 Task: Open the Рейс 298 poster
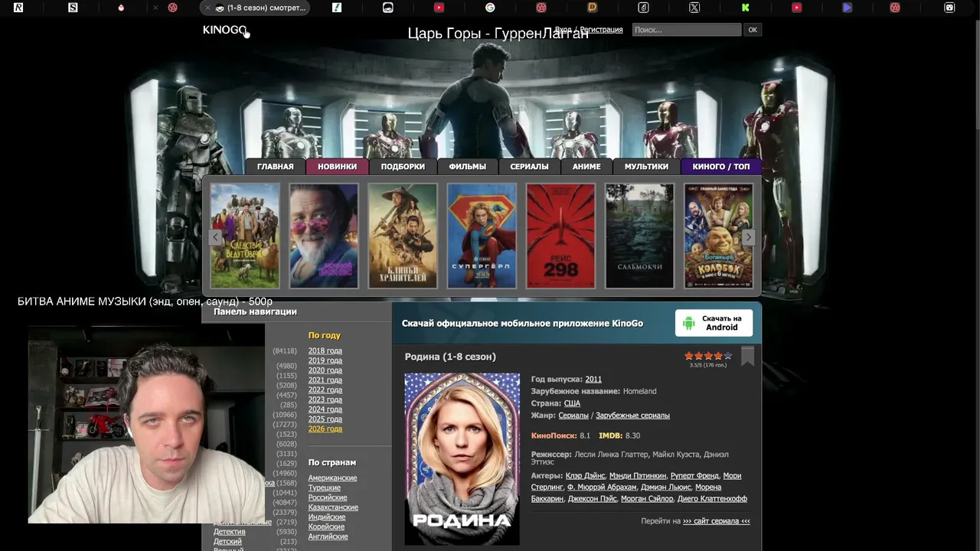pos(560,236)
